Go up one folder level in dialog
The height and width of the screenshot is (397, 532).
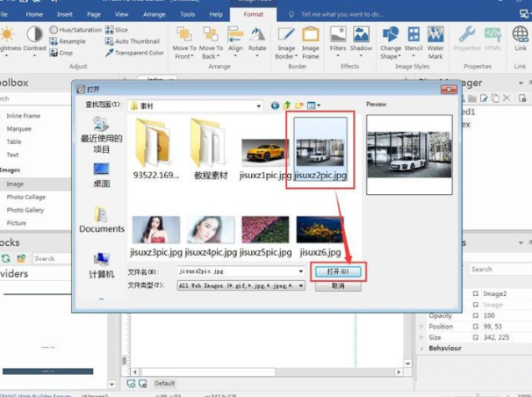[x=287, y=105]
